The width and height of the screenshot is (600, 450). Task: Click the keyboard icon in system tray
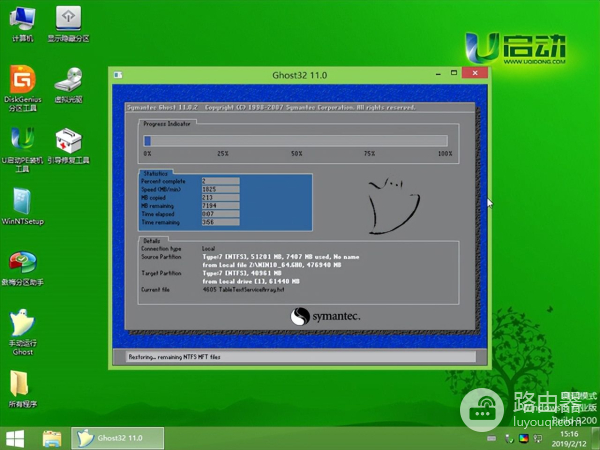(492, 439)
